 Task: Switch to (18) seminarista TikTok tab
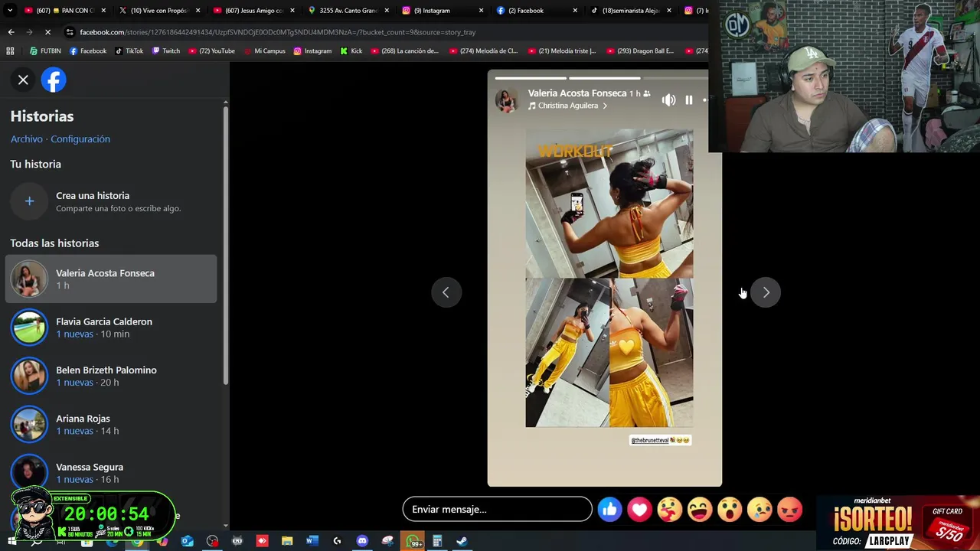coord(631,11)
